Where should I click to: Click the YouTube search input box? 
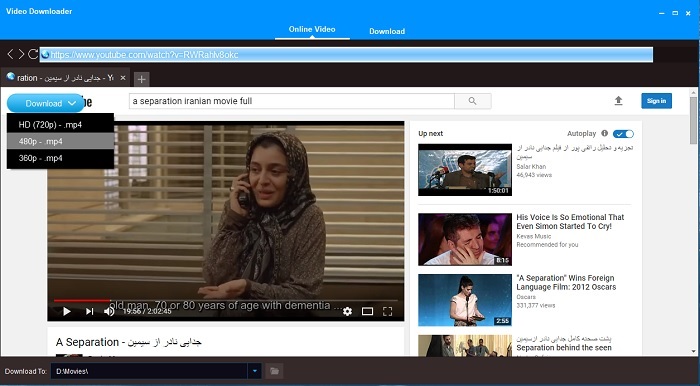(x=292, y=101)
